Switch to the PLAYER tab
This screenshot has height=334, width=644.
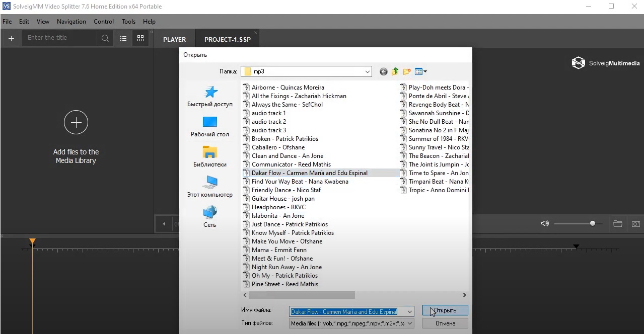175,40
